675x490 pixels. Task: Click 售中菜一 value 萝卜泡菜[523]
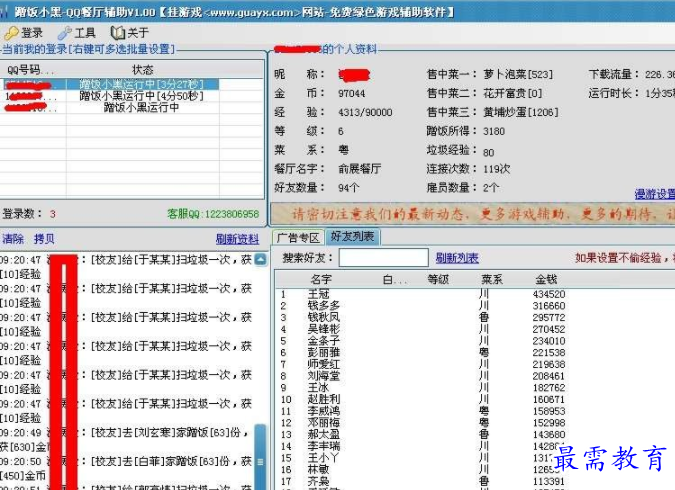(x=518, y=74)
